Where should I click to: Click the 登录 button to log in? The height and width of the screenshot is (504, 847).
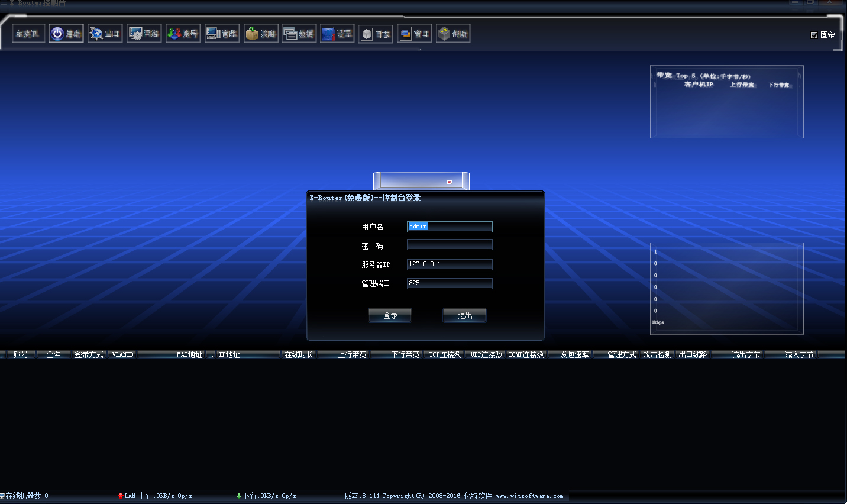click(x=390, y=315)
